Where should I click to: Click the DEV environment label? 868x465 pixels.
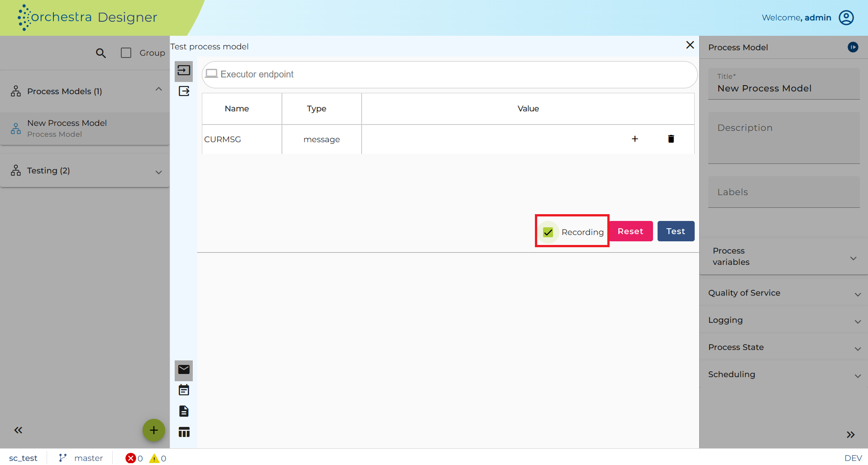pos(853,458)
